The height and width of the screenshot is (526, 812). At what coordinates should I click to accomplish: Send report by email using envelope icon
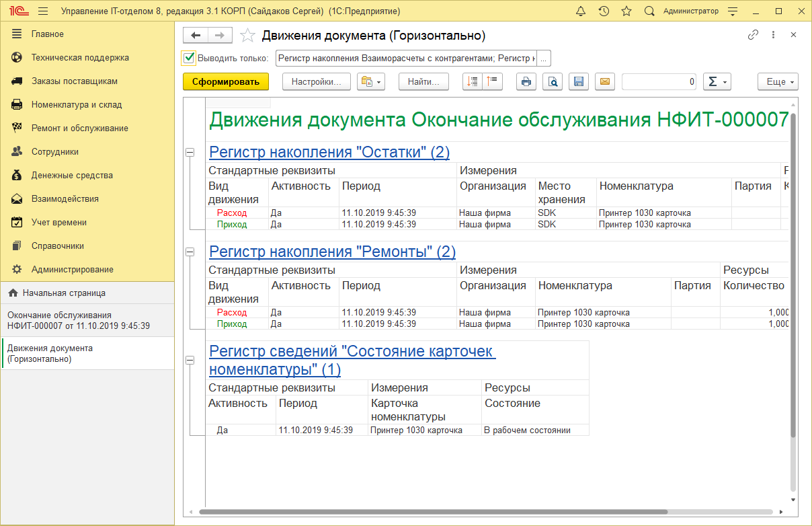tap(604, 81)
